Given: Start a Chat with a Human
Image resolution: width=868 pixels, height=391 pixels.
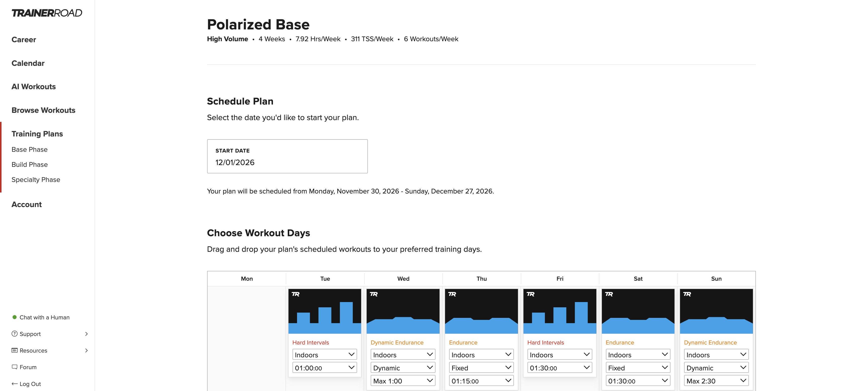Looking at the screenshot, I should tap(44, 317).
